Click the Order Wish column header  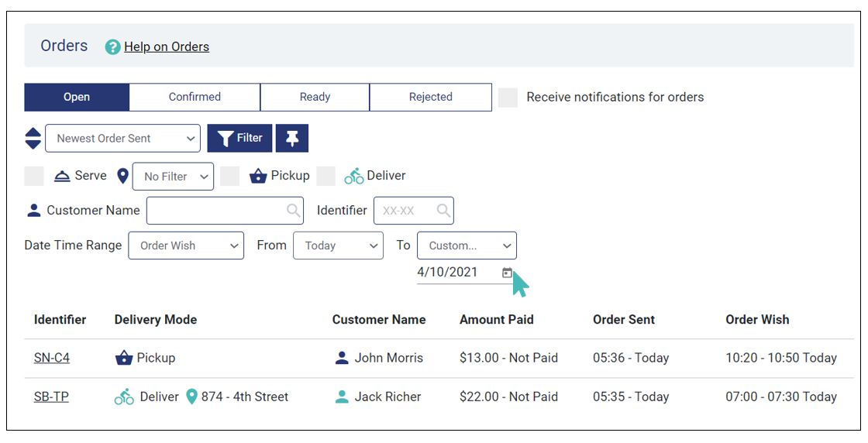[757, 320]
